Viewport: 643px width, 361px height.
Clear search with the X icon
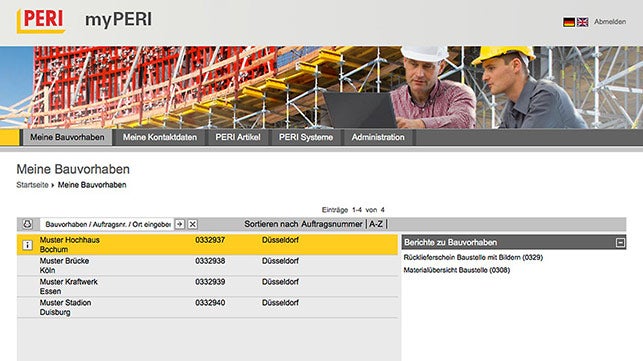(x=192, y=224)
